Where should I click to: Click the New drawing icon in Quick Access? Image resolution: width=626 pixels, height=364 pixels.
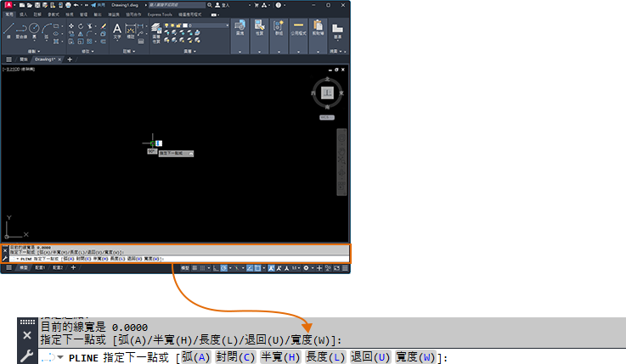point(22,5)
